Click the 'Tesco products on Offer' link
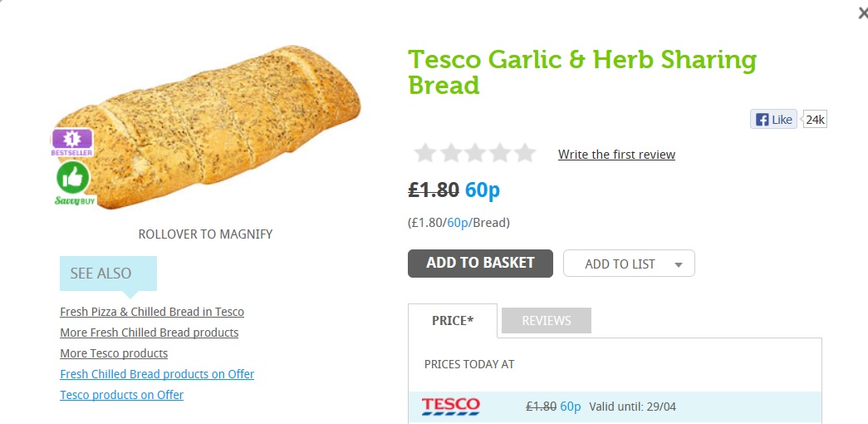The width and height of the screenshot is (868, 424). [121, 395]
